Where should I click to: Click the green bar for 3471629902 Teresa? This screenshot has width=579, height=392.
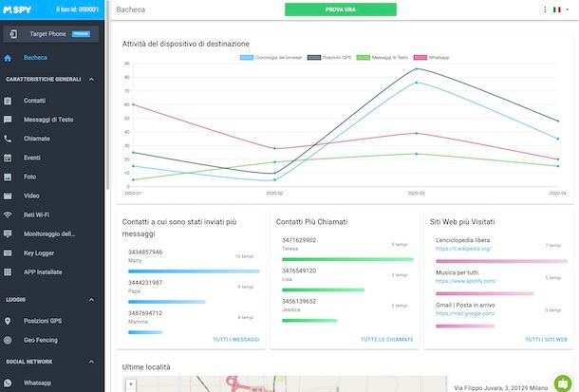(x=347, y=259)
